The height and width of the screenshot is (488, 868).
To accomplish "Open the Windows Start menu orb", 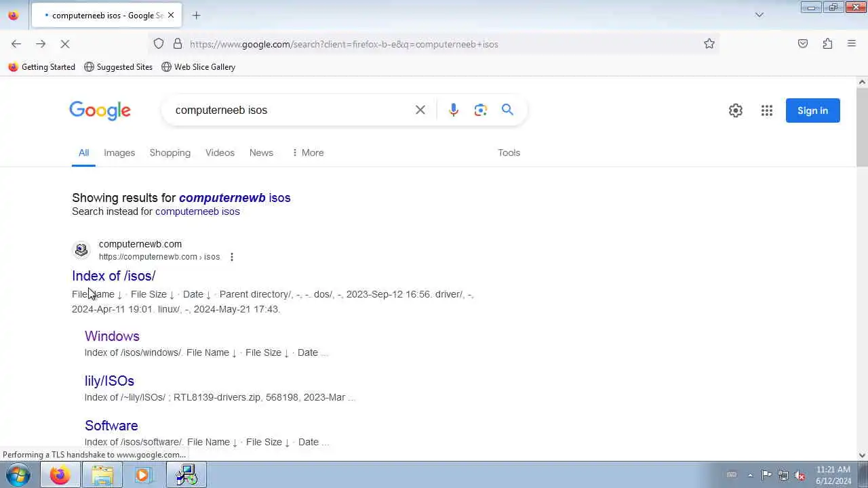I will pos(18,475).
